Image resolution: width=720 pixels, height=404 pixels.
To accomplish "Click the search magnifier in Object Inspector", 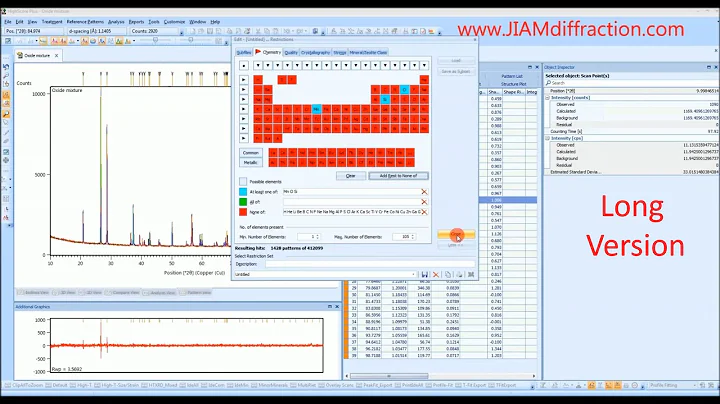I will pos(548,83).
